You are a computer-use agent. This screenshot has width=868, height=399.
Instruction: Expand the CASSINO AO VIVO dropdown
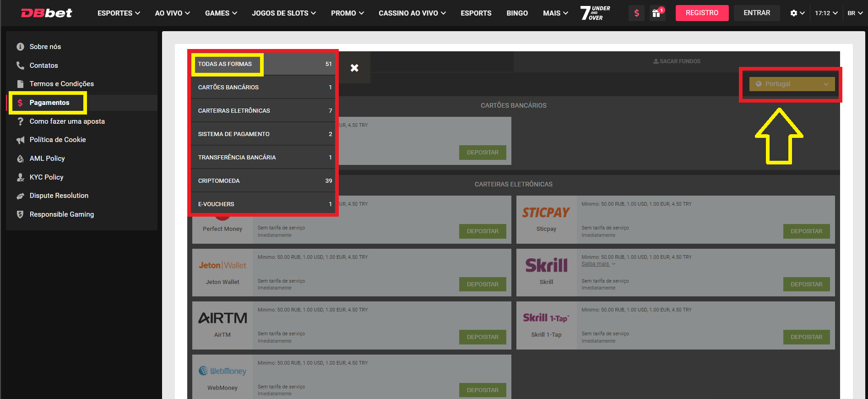pyautogui.click(x=412, y=13)
